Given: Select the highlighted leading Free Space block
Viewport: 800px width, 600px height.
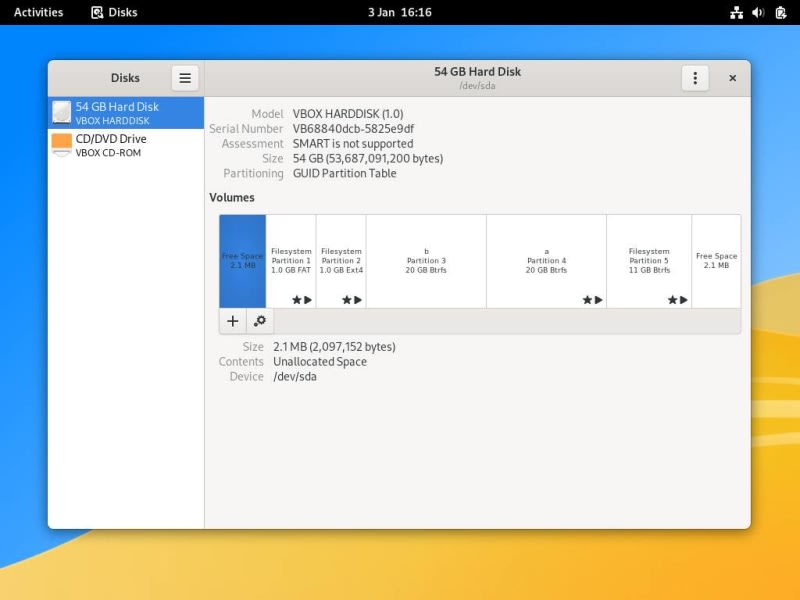Looking at the screenshot, I should (243, 261).
